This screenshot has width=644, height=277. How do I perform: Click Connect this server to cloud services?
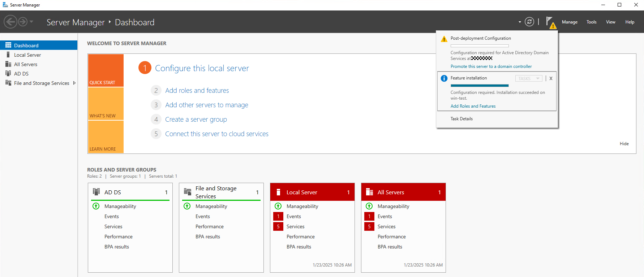point(217,134)
